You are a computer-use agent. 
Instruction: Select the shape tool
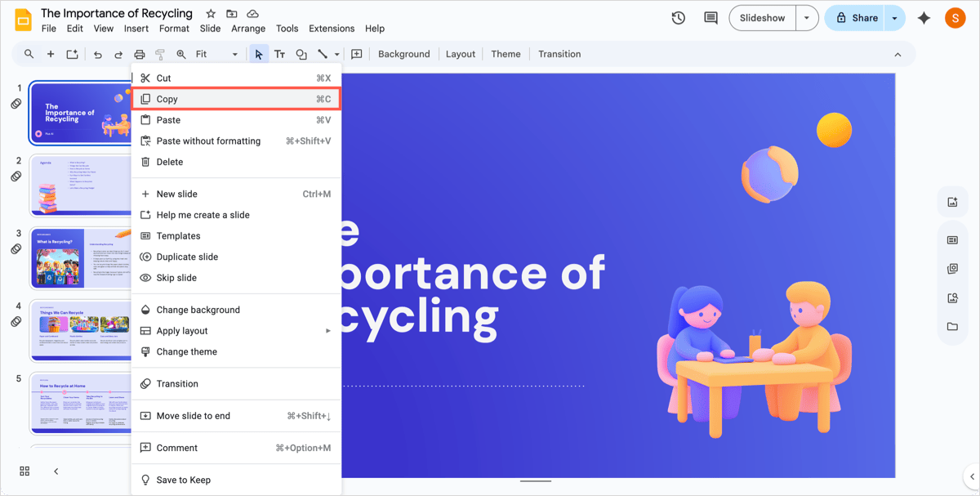pyautogui.click(x=301, y=54)
